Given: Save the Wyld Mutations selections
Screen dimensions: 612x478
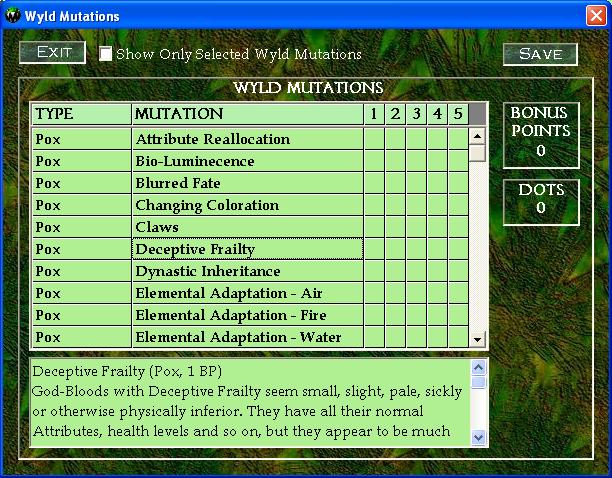Looking at the screenshot, I should click(x=540, y=54).
